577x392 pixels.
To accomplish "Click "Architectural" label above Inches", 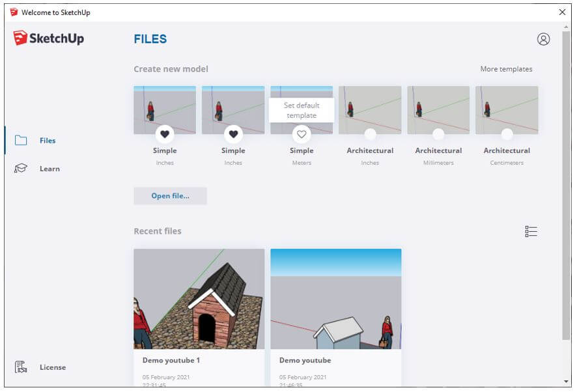I will 370,150.
